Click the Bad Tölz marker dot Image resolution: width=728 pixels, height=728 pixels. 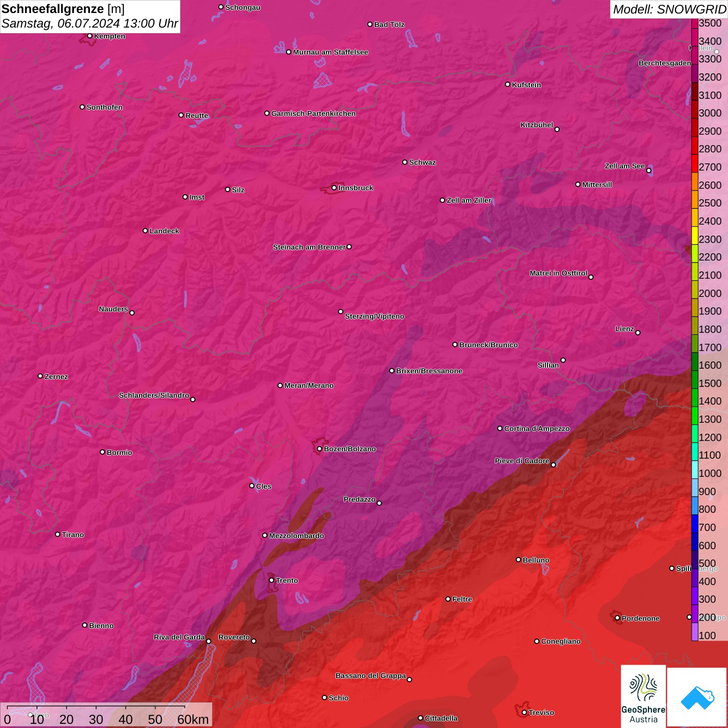point(370,24)
